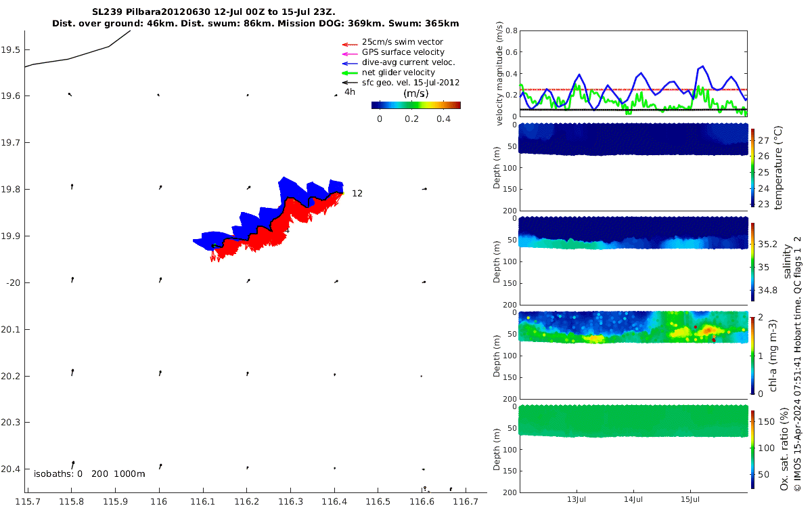Select the '25cm/s swim vector' legend text
Screen dimensions: 812x508
click(403, 42)
